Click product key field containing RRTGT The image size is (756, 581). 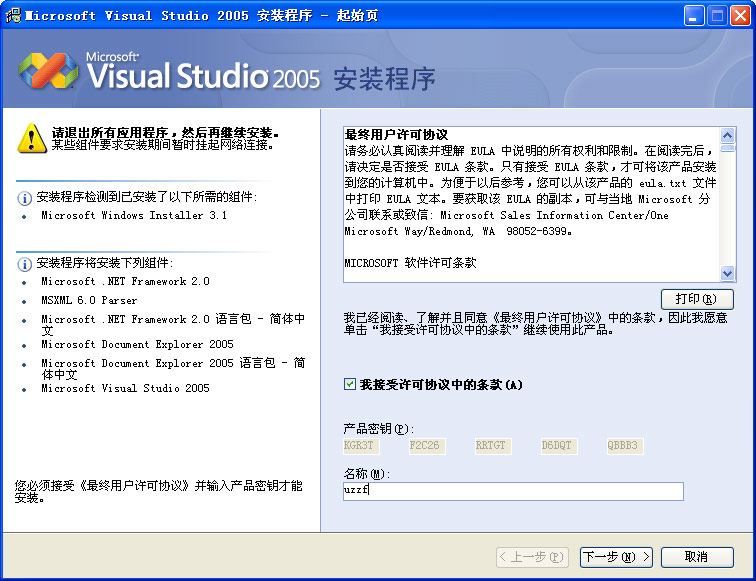(493, 446)
